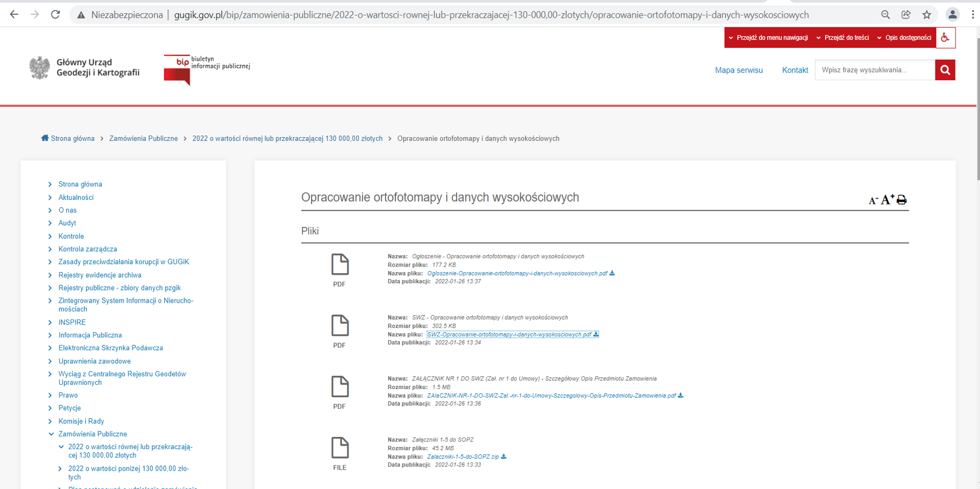Click the PDF icon for Ogłoszenie file

pos(340,265)
